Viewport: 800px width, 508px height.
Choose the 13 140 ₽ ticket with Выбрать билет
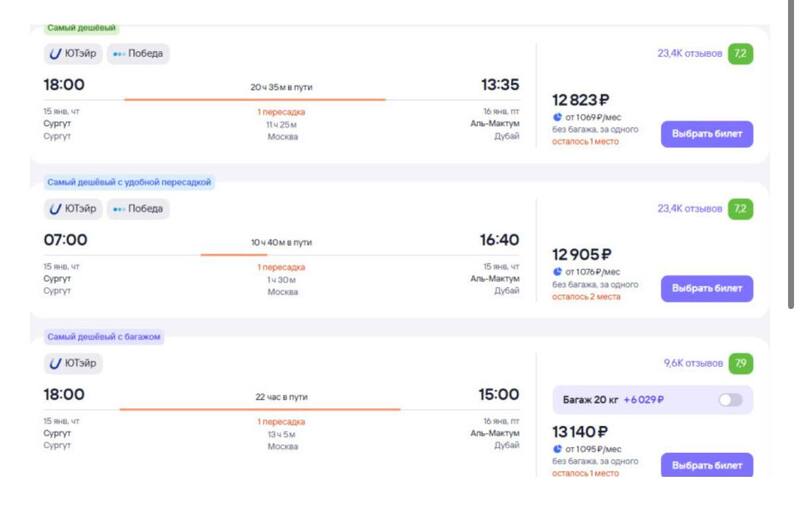706,465
